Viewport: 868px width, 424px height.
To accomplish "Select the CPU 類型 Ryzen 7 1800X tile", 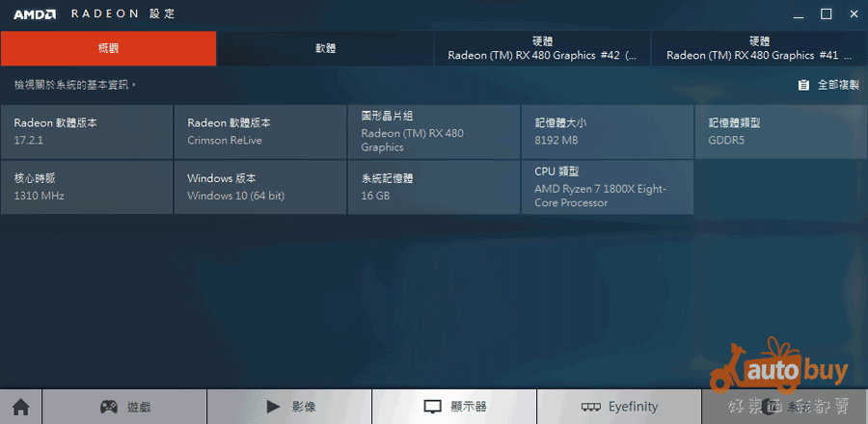I will (x=608, y=187).
